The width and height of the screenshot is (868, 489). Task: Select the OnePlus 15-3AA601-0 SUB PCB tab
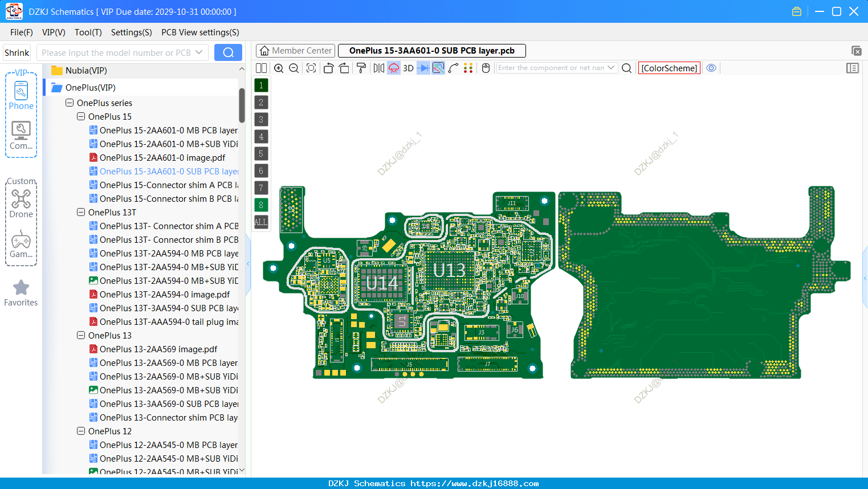tap(432, 51)
